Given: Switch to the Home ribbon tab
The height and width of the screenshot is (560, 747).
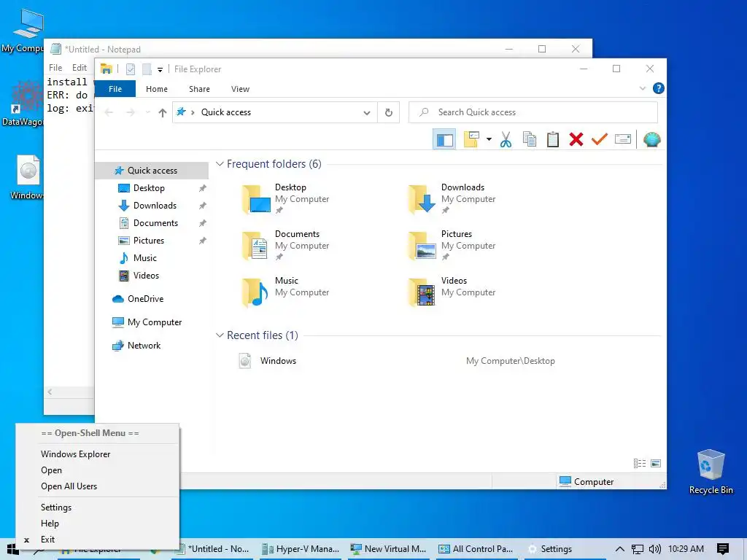Looking at the screenshot, I should point(157,89).
